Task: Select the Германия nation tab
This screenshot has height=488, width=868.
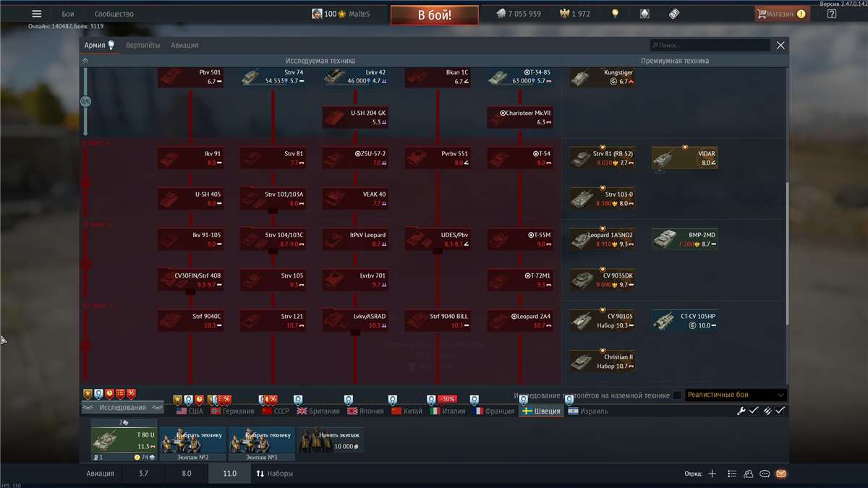Action: [231, 411]
